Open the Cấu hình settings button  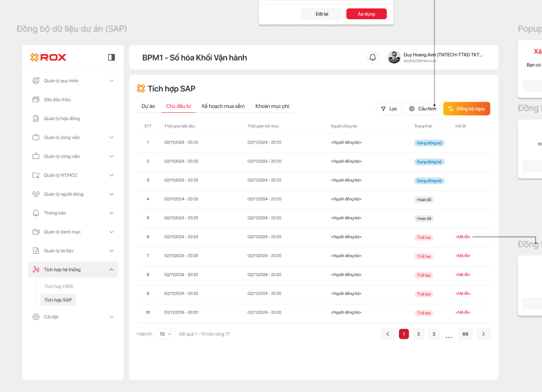coord(422,109)
